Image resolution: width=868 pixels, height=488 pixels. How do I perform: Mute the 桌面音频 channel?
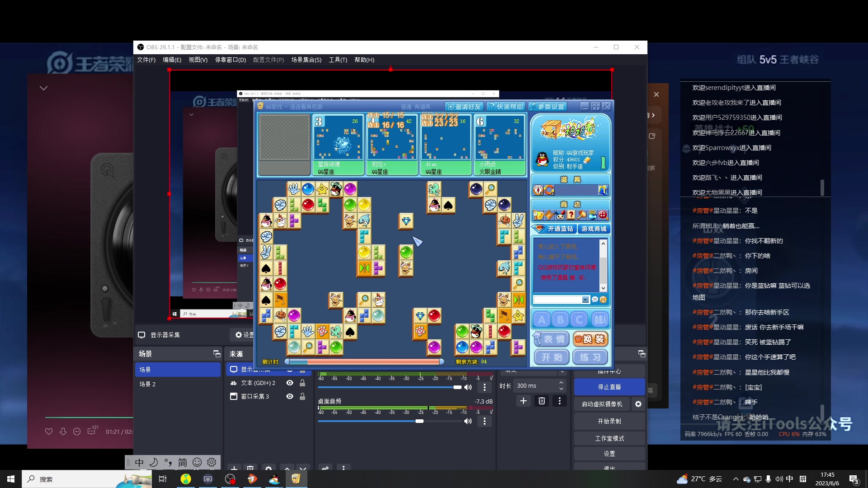(468, 421)
